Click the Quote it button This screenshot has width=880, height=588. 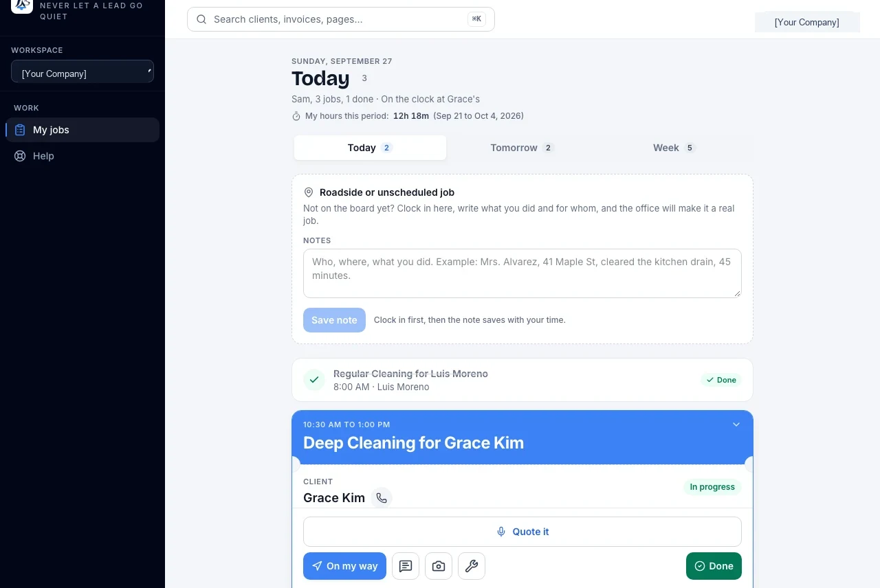coord(522,532)
